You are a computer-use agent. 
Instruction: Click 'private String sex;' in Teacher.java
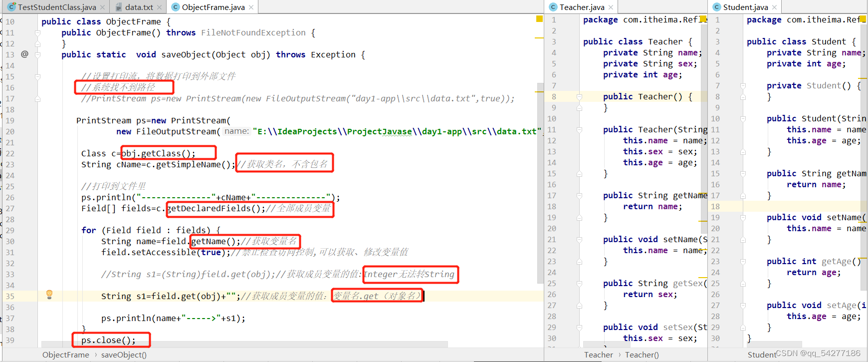pos(650,63)
